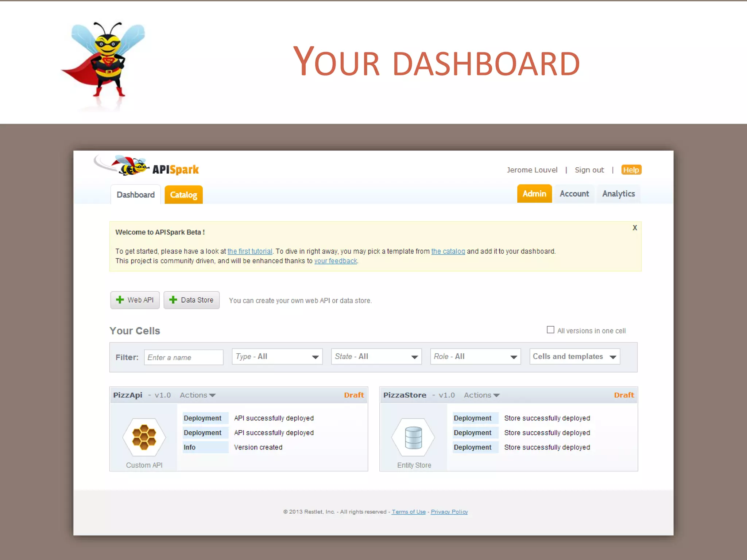Open the Admin tab
This screenshot has width=747, height=560.
[534, 194]
